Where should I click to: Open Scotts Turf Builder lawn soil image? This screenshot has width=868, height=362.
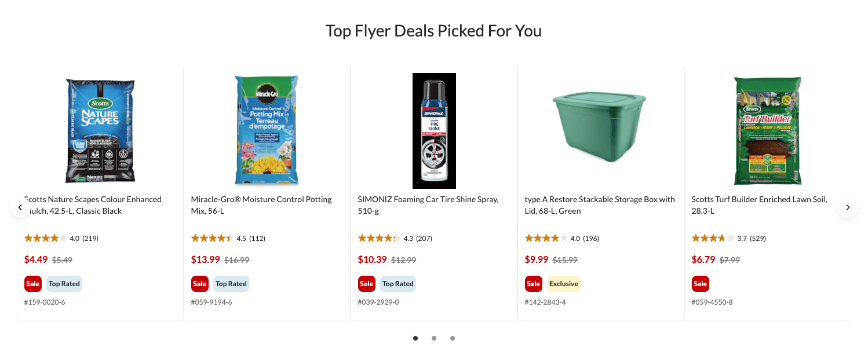[768, 131]
